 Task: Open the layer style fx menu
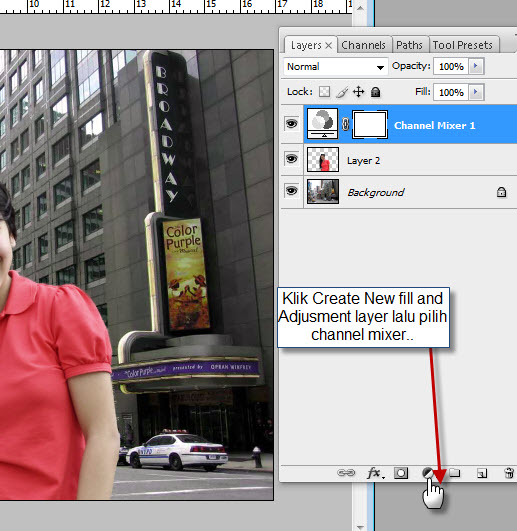tap(375, 473)
